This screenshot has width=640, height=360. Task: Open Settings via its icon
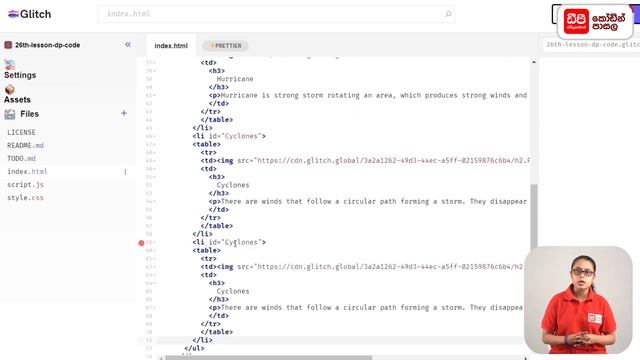click(10, 64)
